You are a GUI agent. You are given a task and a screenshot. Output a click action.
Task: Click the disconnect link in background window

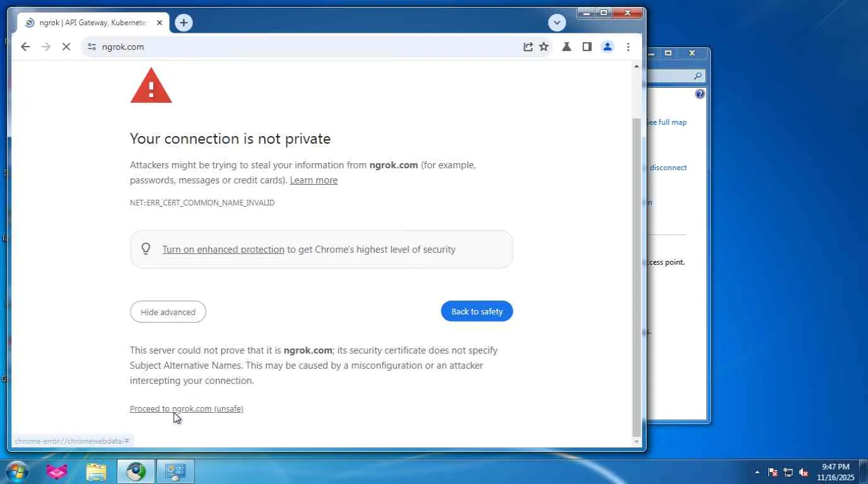tap(668, 168)
